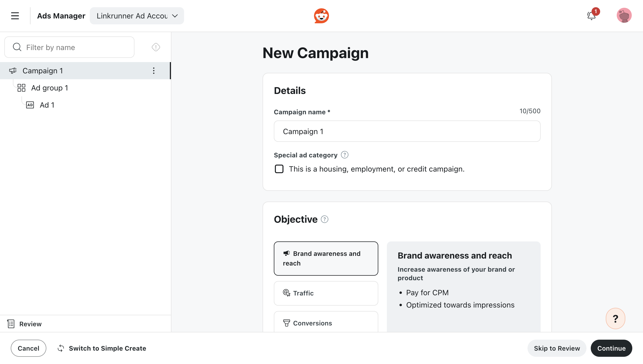Click Special ad category help icon
The image size is (643, 364).
pyautogui.click(x=345, y=155)
